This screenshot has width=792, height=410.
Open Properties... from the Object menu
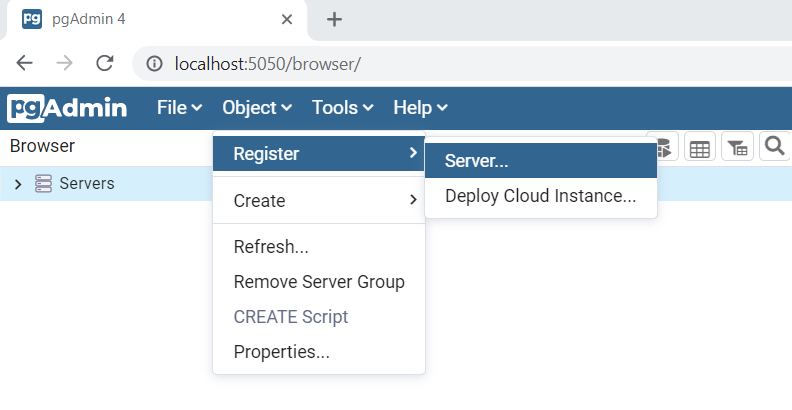(x=319, y=351)
